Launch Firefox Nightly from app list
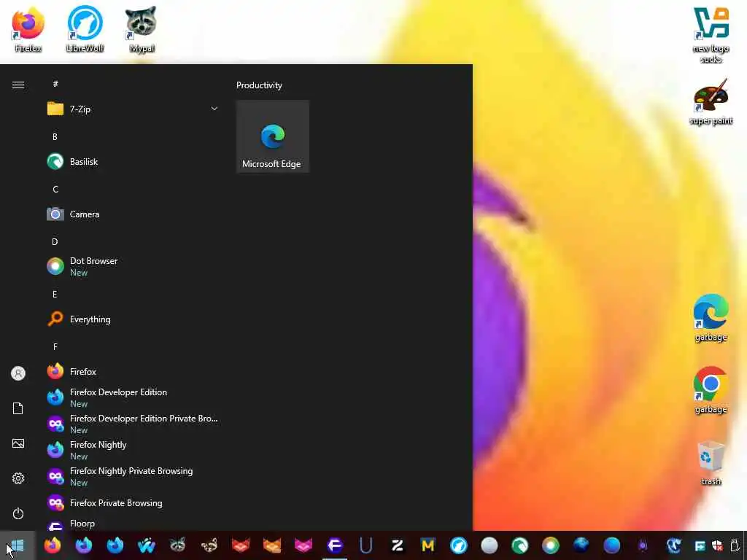The height and width of the screenshot is (560, 747). [133, 450]
